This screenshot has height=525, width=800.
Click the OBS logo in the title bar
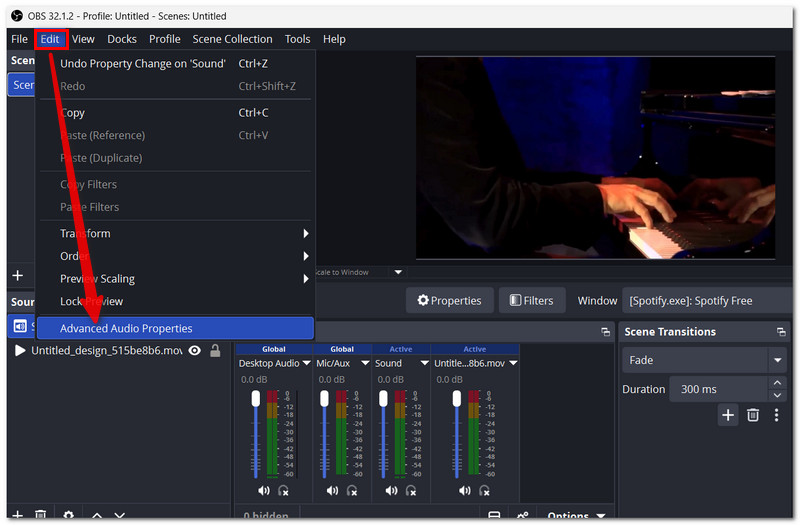17,16
